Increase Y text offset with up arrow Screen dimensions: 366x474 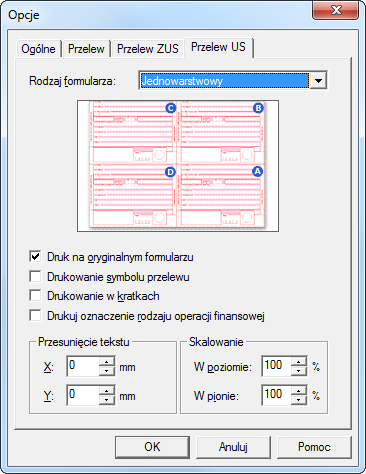click(107, 391)
